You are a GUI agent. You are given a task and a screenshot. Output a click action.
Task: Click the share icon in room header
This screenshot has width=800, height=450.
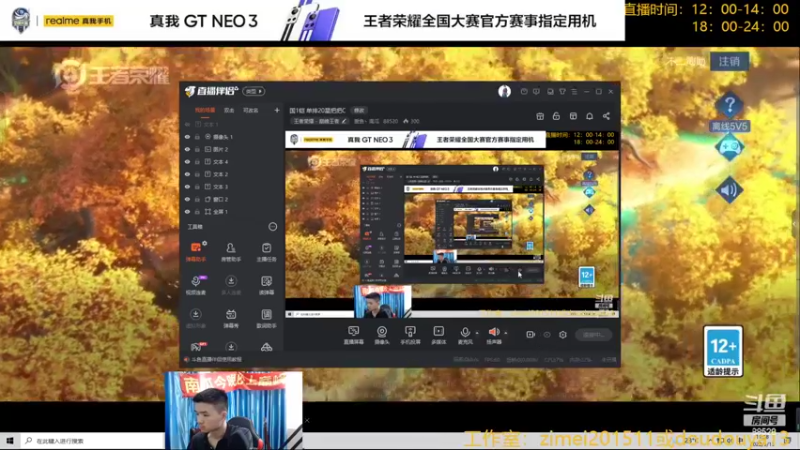pyautogui.click(x=606, y=116)
